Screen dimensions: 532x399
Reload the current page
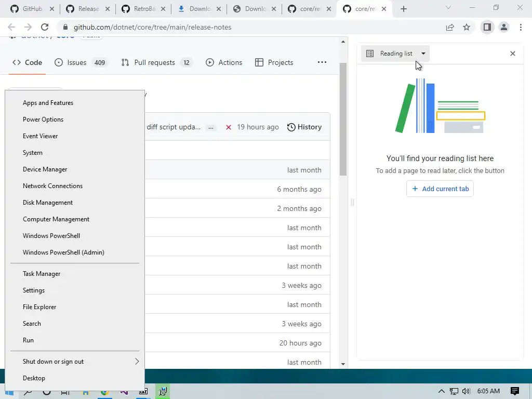pos(45,27)
